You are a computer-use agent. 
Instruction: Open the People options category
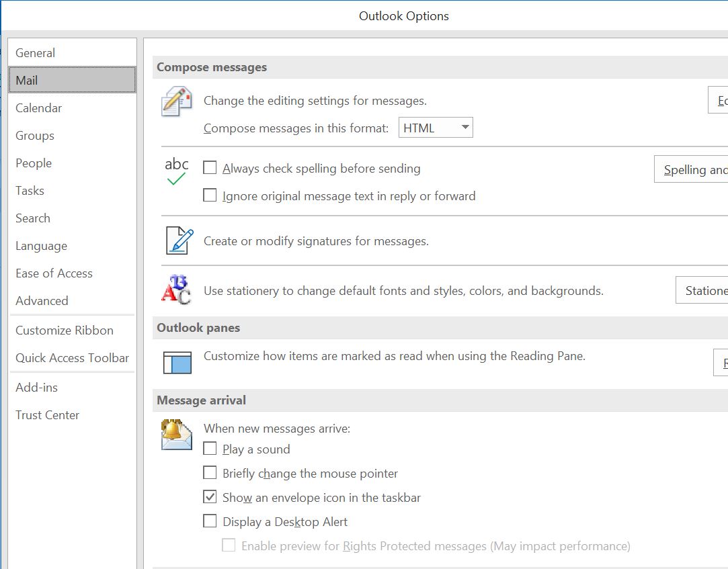click(73, 163)
